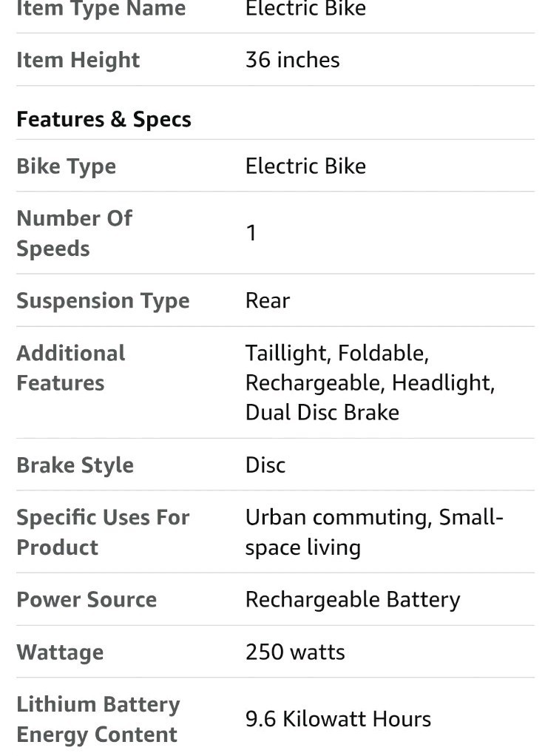
Task: Select the 36 inches value
Action: click(293, 60)
